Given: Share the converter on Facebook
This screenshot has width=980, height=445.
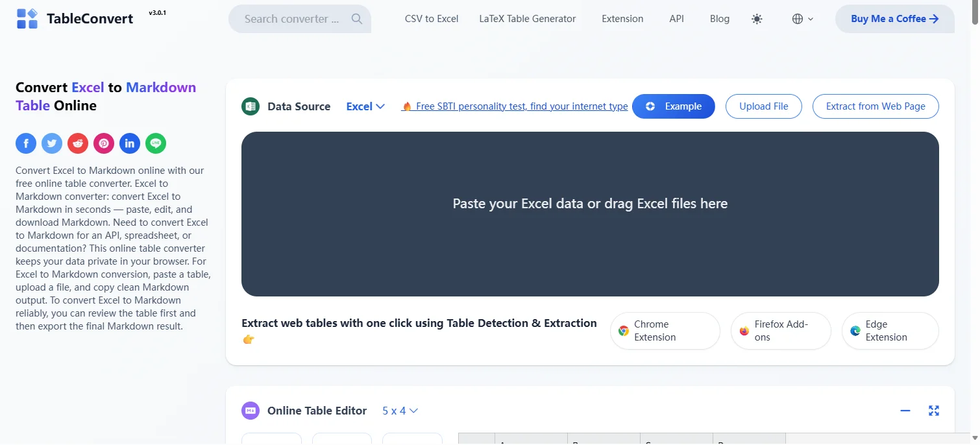Looking at the screenshot, I should tap(25, 143).
